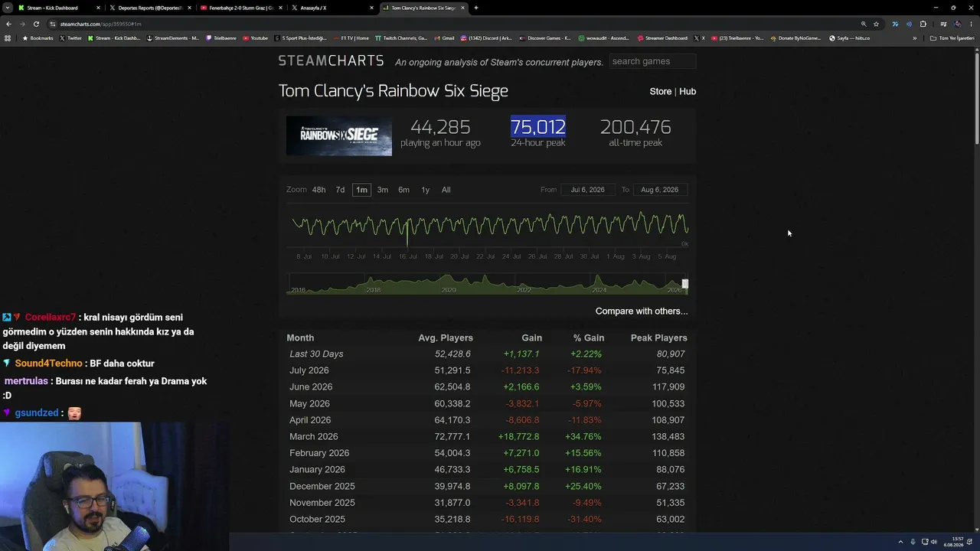Close the Deportes Reports tab
Screen dimensions: 980x551
(189, 8)
